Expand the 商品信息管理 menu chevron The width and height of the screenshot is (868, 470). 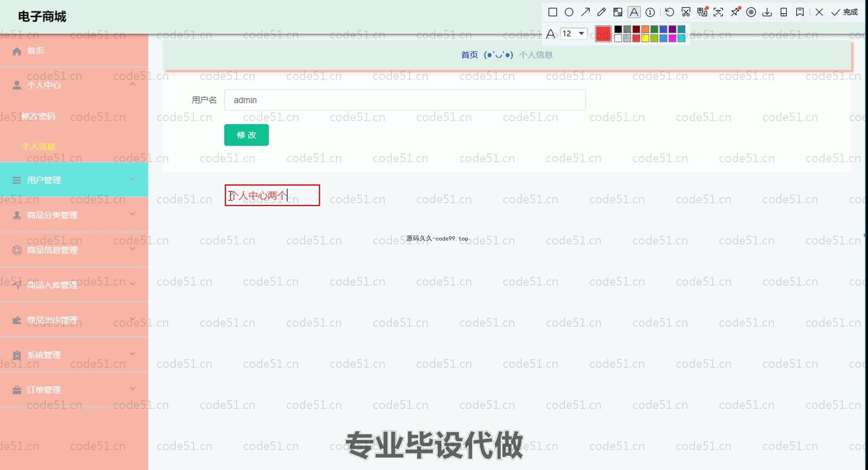[x=133, y=249]
